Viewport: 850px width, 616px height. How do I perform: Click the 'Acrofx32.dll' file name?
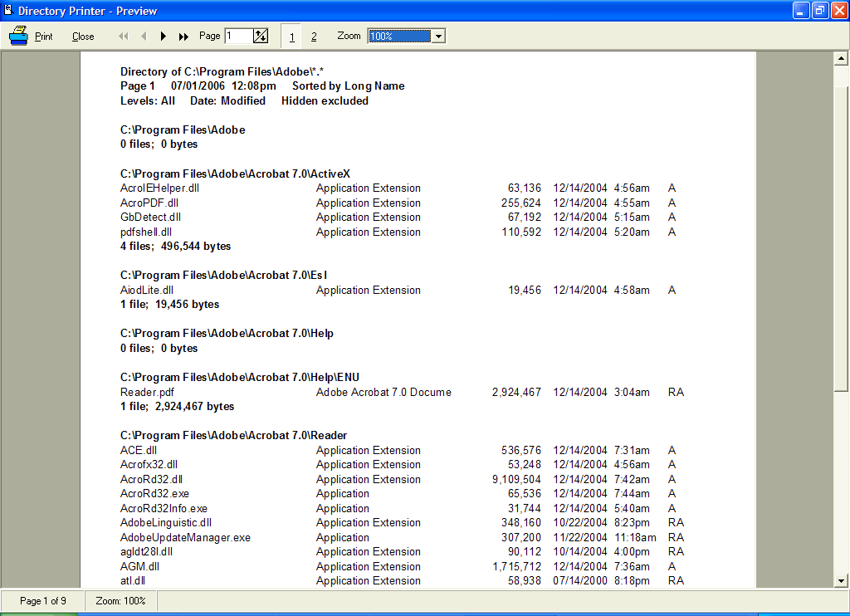tap(149, 464)
